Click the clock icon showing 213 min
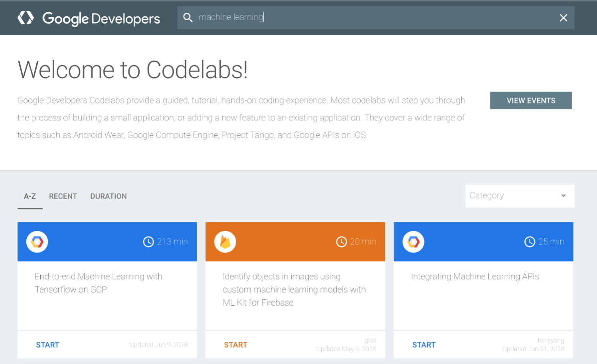 point(149,241)
